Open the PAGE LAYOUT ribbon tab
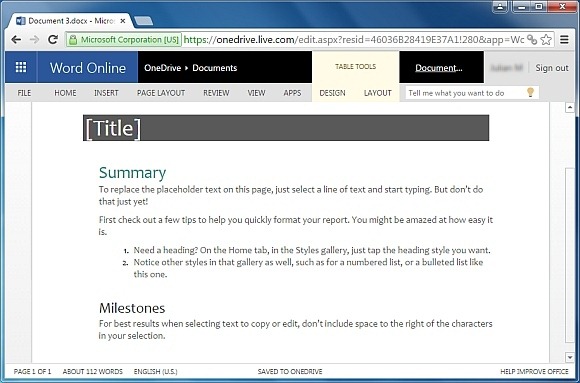 click(161, 93)
